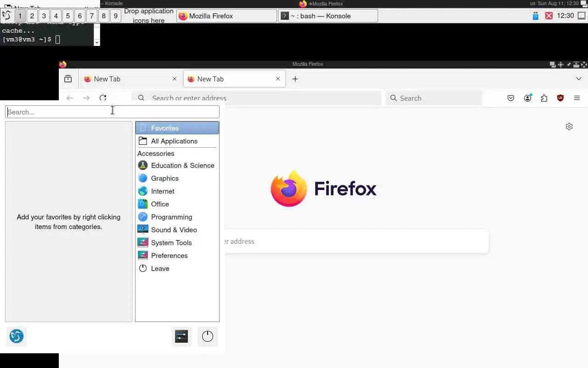Click the Education & Science category icon

click(143, 166)
